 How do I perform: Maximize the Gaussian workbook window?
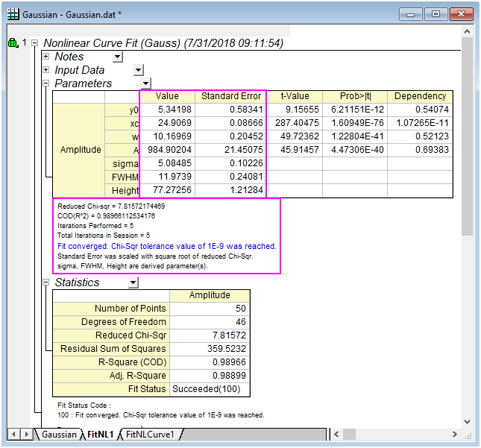(x=436, y=13)
